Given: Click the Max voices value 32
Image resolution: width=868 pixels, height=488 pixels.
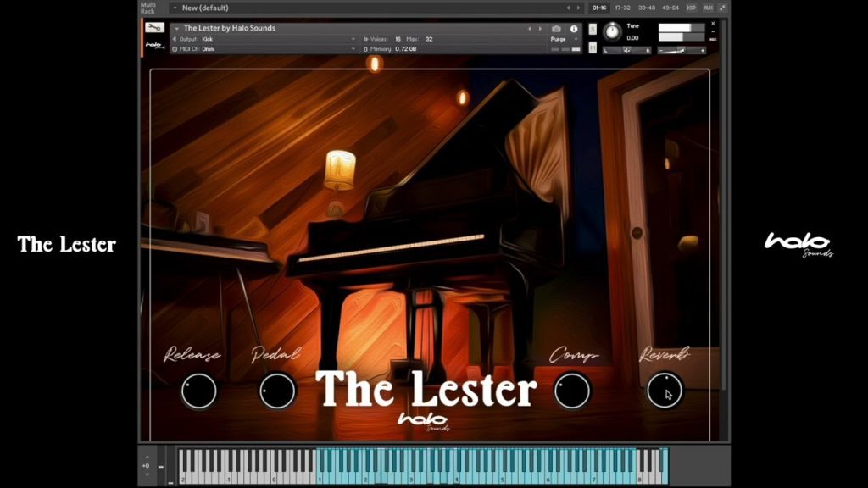Looking at the screenshot, I should 429,39.
